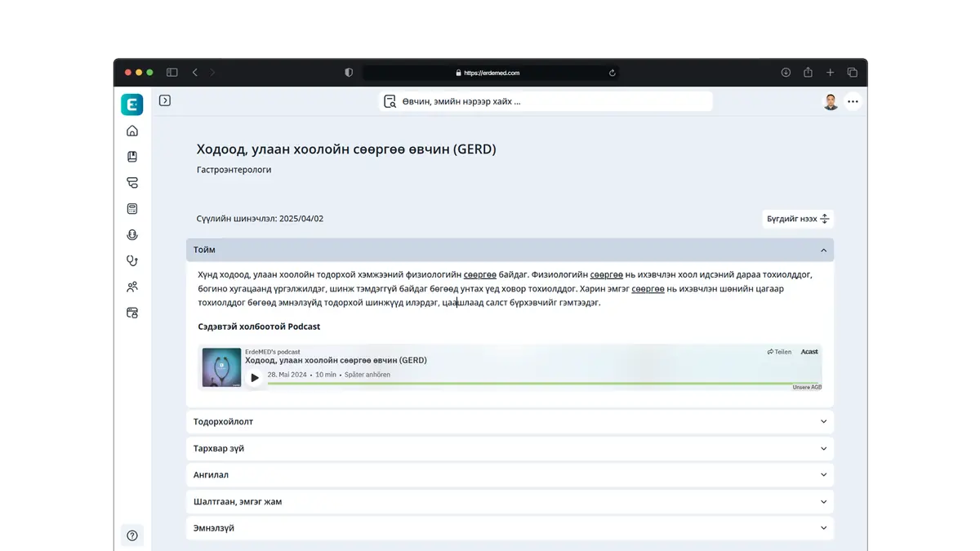
Task: Open the Home icon in sidebar
Action: [x=132, y=131]
